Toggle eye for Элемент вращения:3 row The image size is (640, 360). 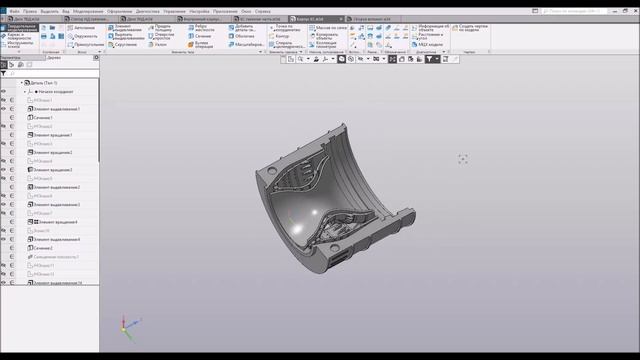pos(4,169)
